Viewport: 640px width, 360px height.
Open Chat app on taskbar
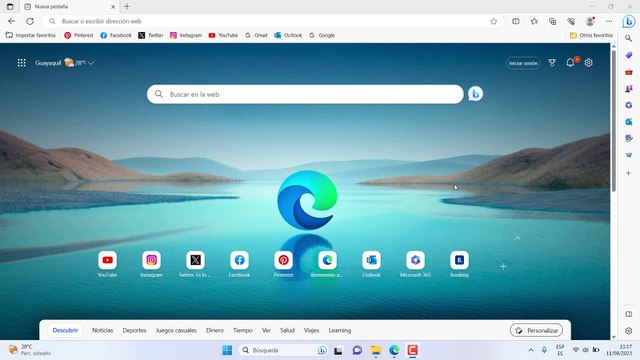[357, 350]
